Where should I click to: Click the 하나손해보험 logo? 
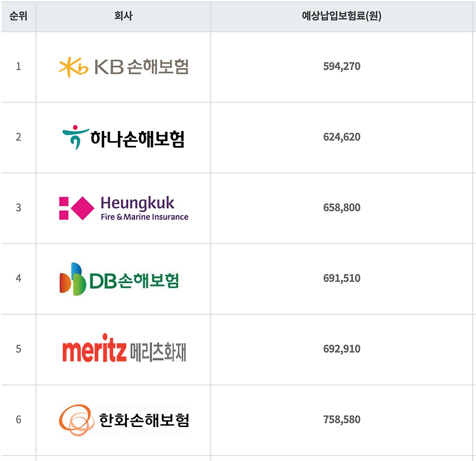coord(123,138)
